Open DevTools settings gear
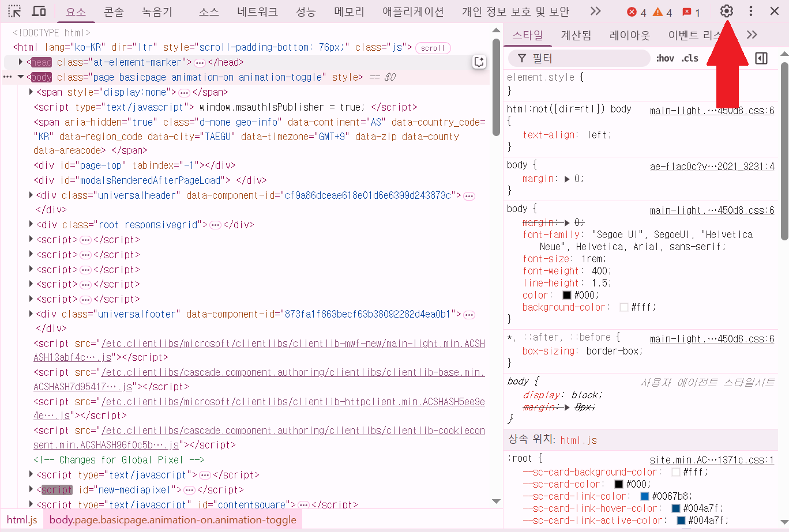The image size is (789, 532). 727,12
